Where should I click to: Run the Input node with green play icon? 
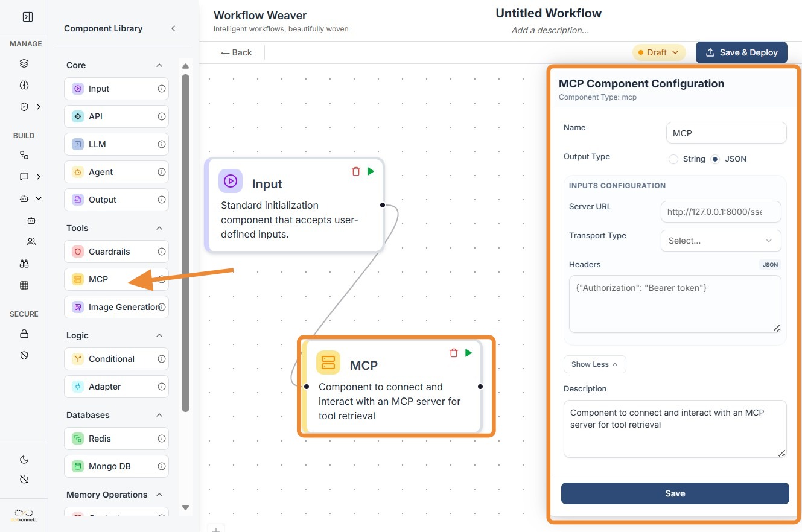371,171
